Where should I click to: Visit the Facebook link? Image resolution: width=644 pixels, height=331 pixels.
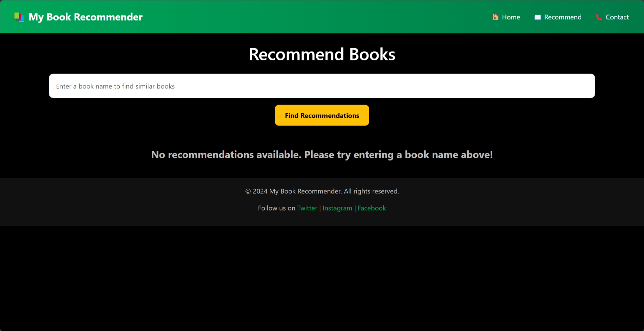pos(372,208)
